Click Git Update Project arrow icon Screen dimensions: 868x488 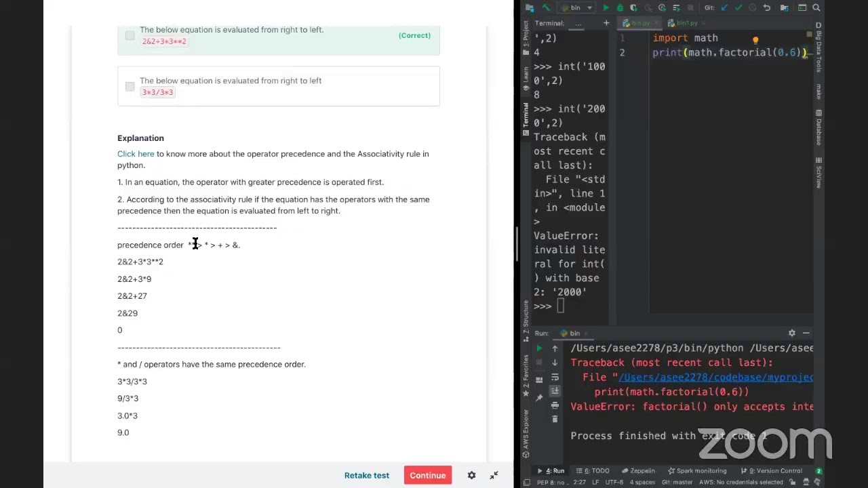coord(724,7)
